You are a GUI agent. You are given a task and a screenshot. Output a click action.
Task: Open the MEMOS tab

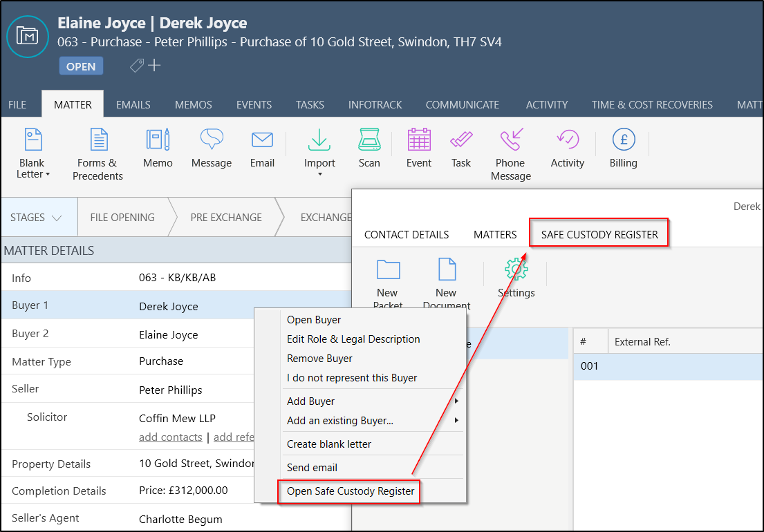194,104
